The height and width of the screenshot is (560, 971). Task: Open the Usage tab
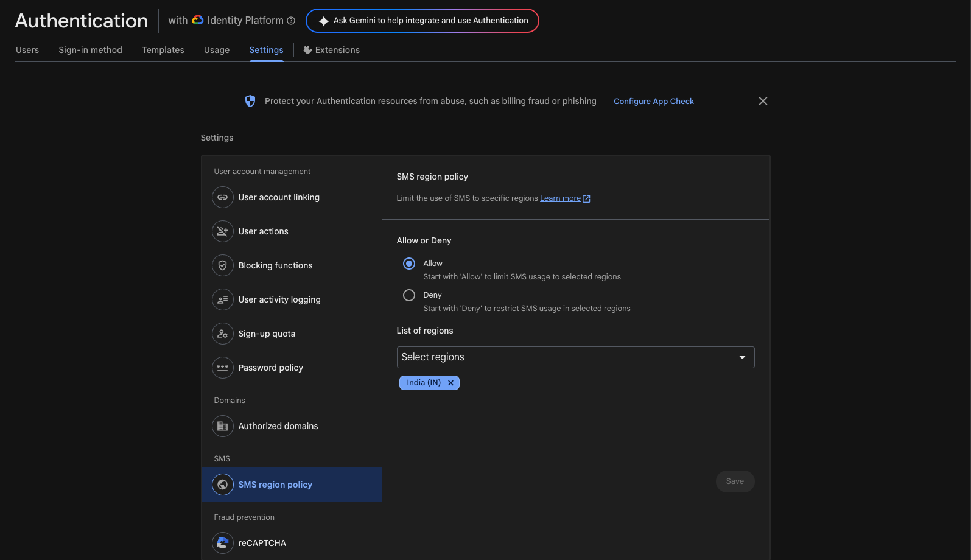217,50
